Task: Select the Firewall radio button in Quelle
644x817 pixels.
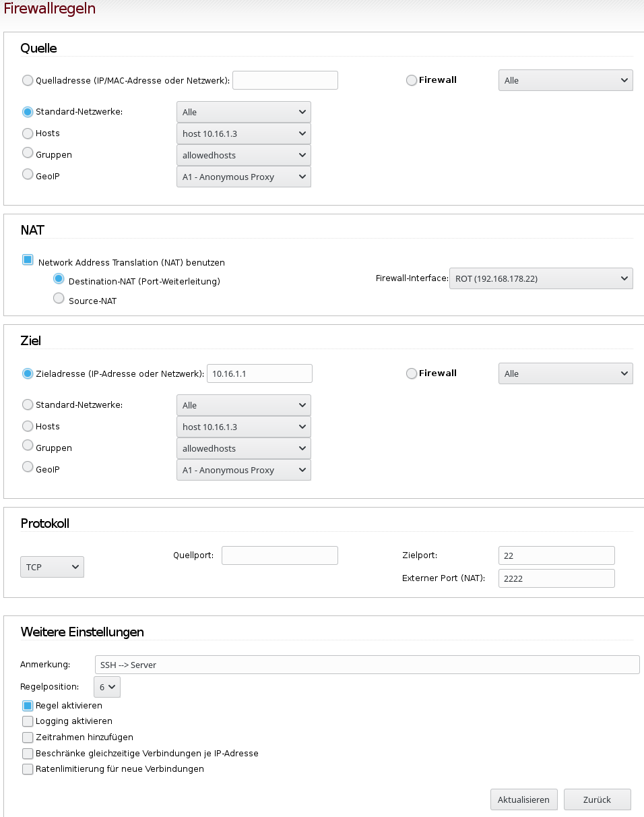Action: coord(412,80)
